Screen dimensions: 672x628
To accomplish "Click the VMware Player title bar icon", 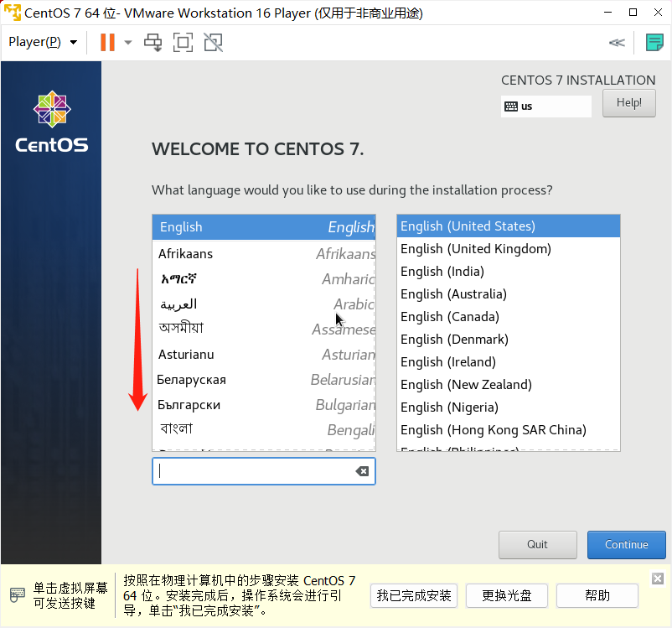I will pyautogui.click(x=12, y=13).
